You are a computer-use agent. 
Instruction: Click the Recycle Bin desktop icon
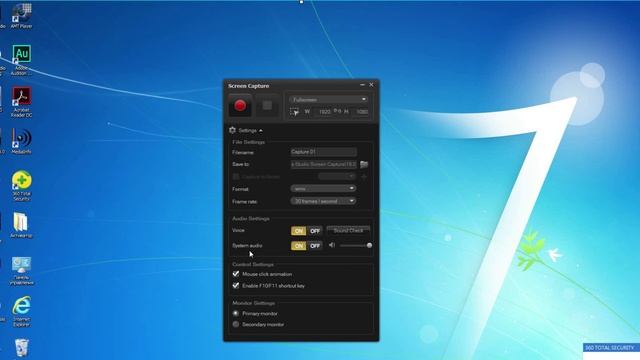(x=21, y=348)
